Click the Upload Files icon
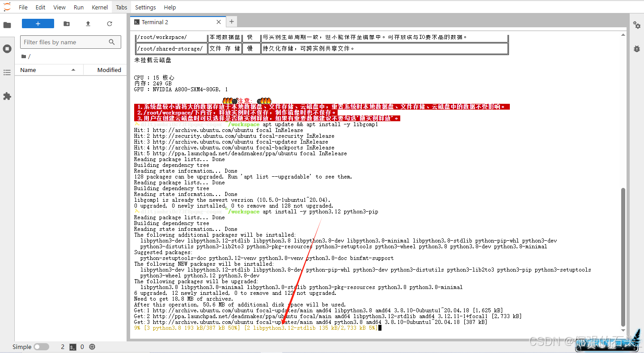 pyautogui.click(x=88, y=24)
